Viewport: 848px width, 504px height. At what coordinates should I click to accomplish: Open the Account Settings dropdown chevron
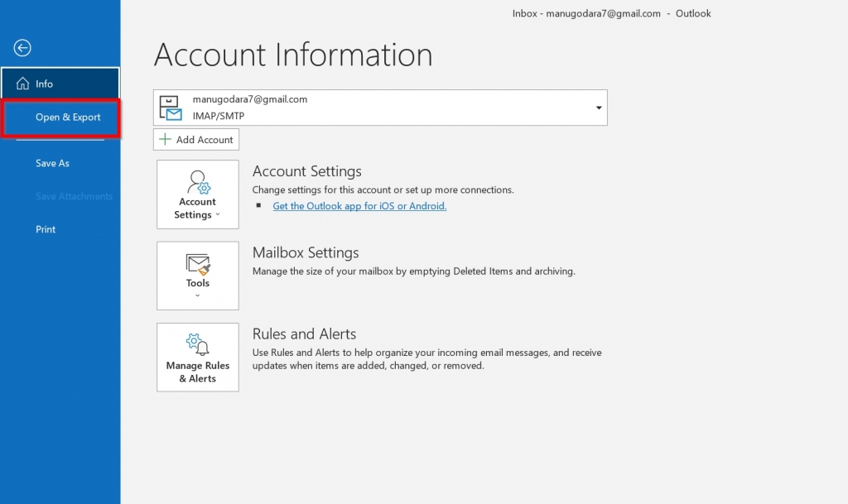(217, 214)
